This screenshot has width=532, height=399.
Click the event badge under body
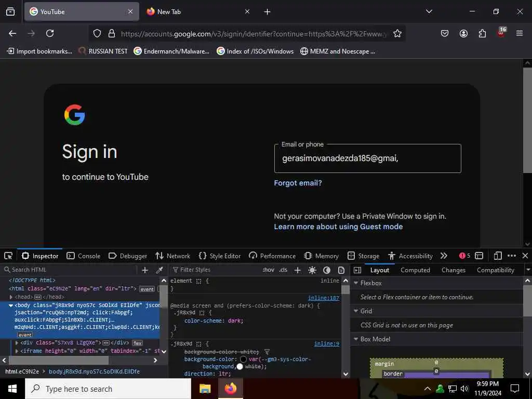[25, 335]
